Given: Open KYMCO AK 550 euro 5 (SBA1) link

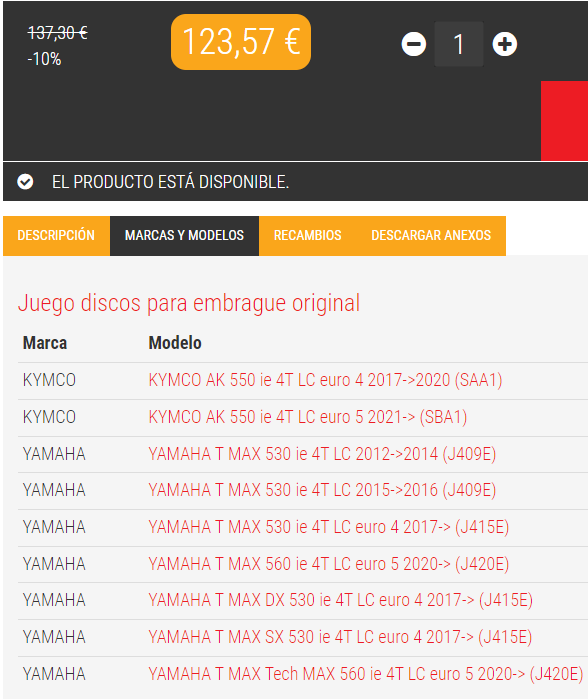Looking at the screenshot, I should pyautogui.click(x=308, y=417).
